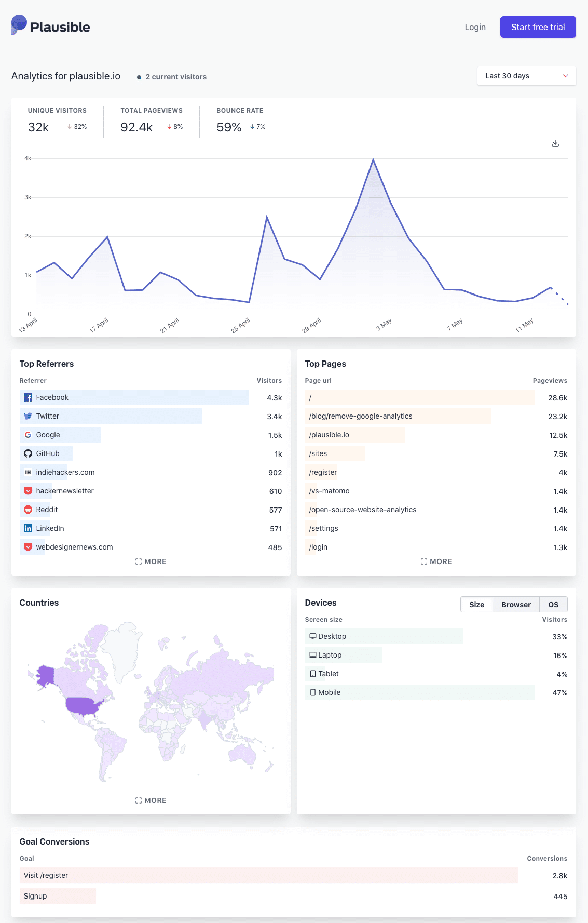This screenshot has width=588, height=923.
Task: Open the Login link
Action: (x=475, y=27)
